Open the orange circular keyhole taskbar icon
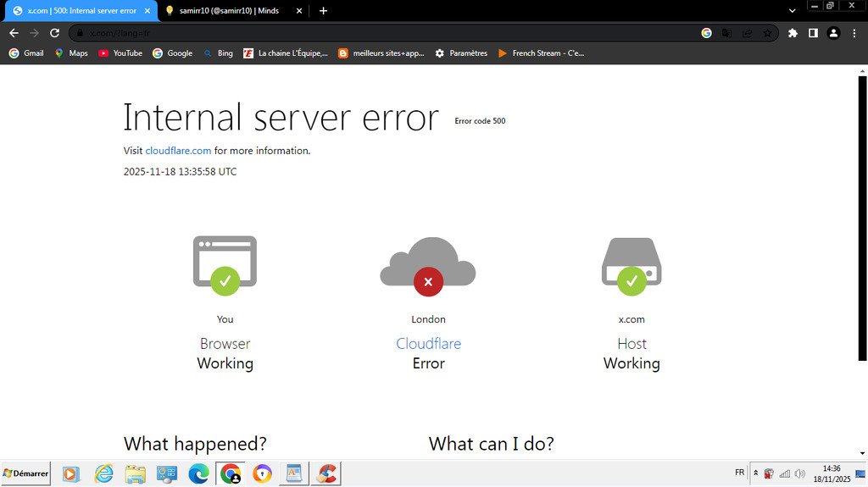Image resolution: width=868 pixels, height=487 pixels. [263, 473]
